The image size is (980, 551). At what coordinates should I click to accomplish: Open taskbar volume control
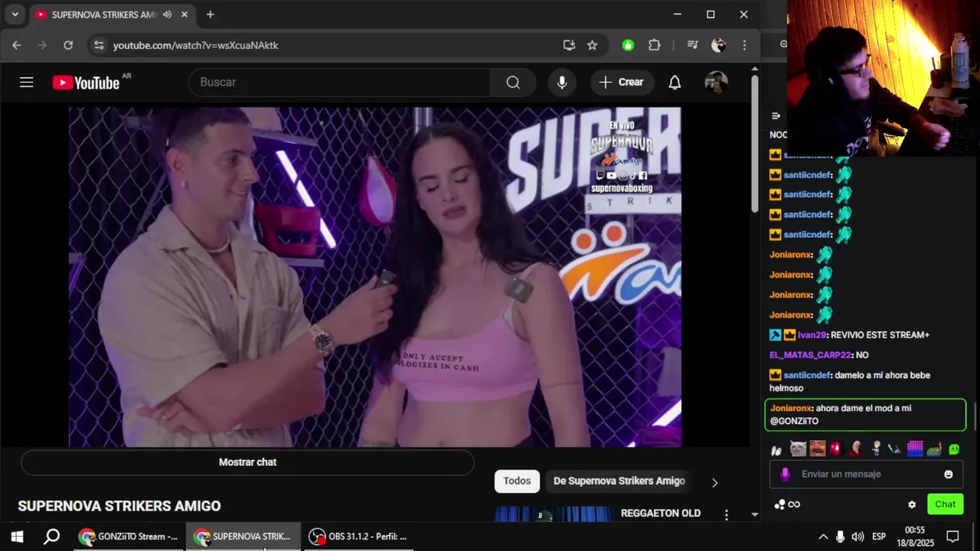[857, 536]
